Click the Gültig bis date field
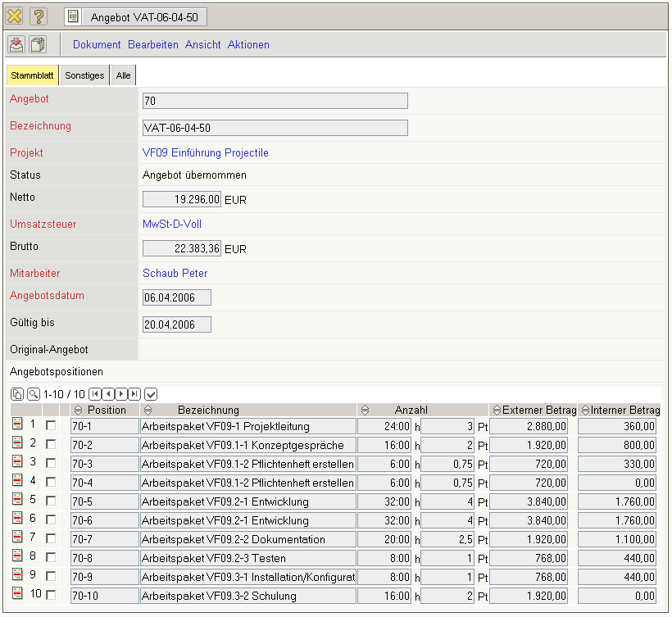 176,324
